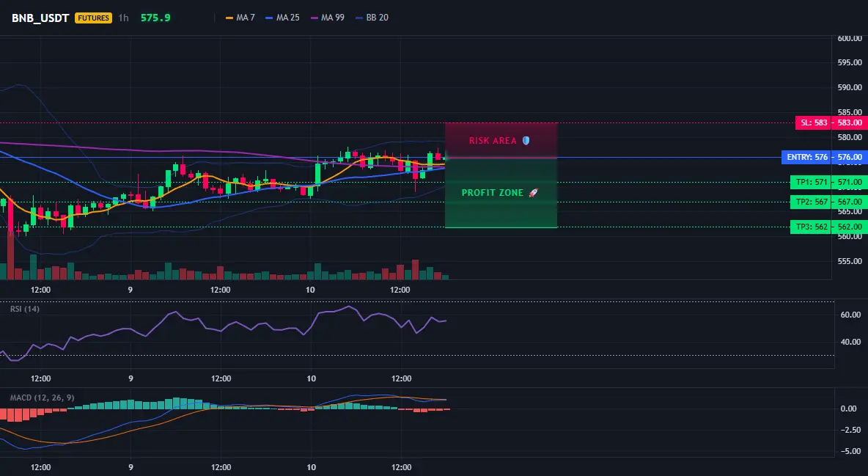This screenshot has height=476, width=868.
Task: Click the MACD -2.50 axis value
Action: point(850,430)
